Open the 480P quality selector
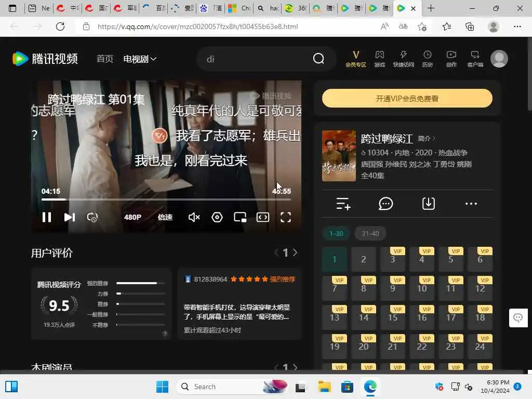532x399 pixels. pos(132,217)
